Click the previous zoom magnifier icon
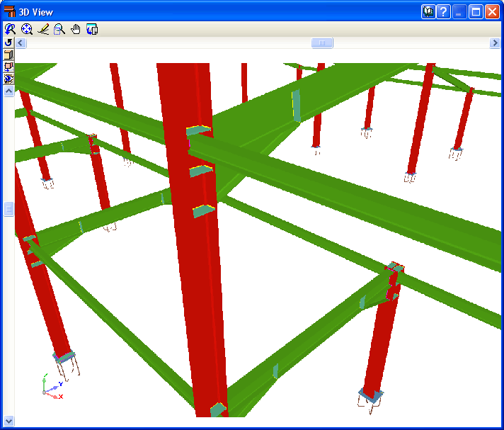 pyautogui.click(x=10, y=29)
